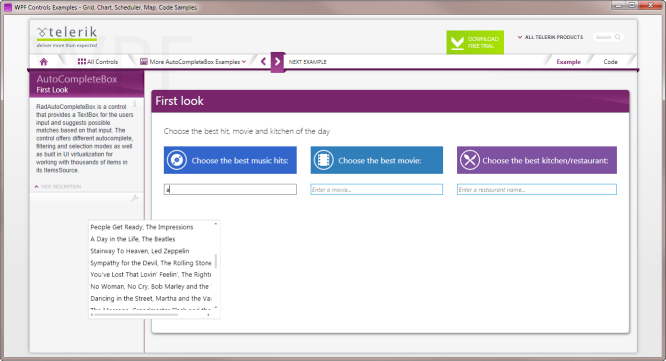Click the wrench settings icon
This screenshot has width=666, height=361.
135,198
